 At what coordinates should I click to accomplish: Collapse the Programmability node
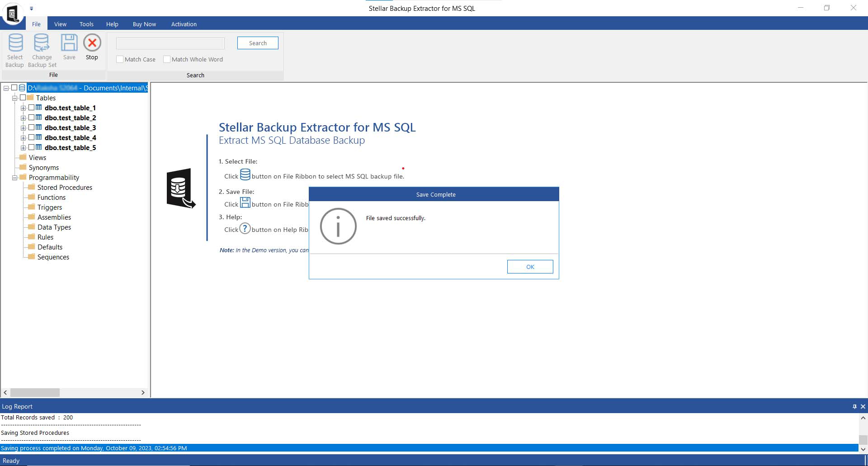tap(14, 178)
